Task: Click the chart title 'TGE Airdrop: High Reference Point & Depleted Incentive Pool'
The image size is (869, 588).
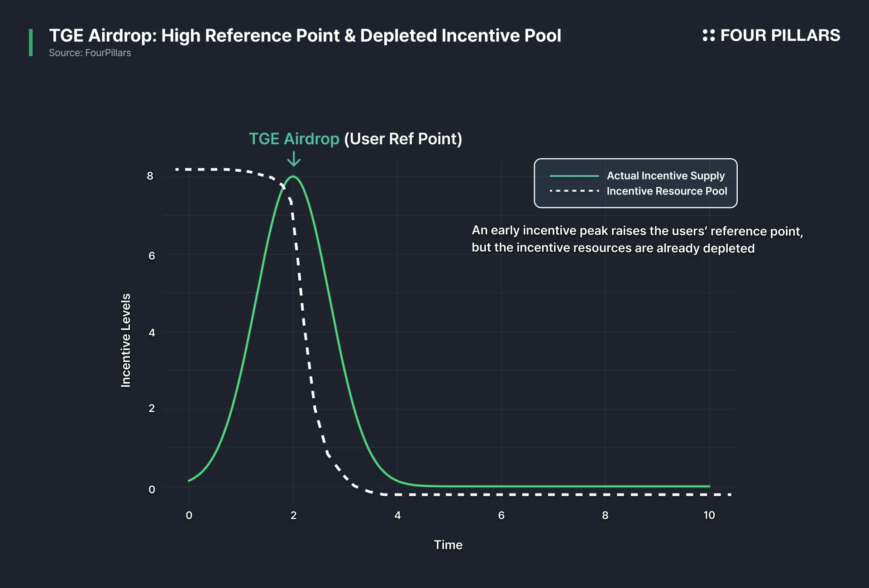Action: (x=305, y=36)
